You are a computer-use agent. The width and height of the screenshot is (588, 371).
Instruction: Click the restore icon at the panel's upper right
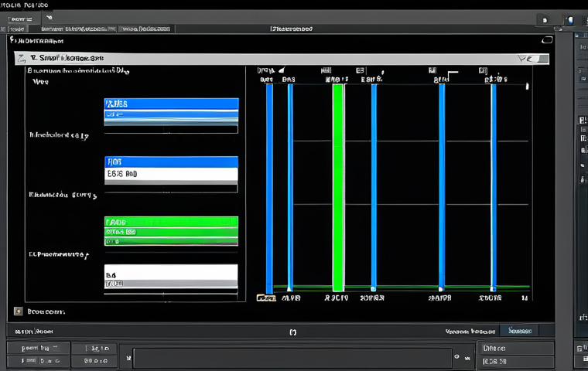547,40
